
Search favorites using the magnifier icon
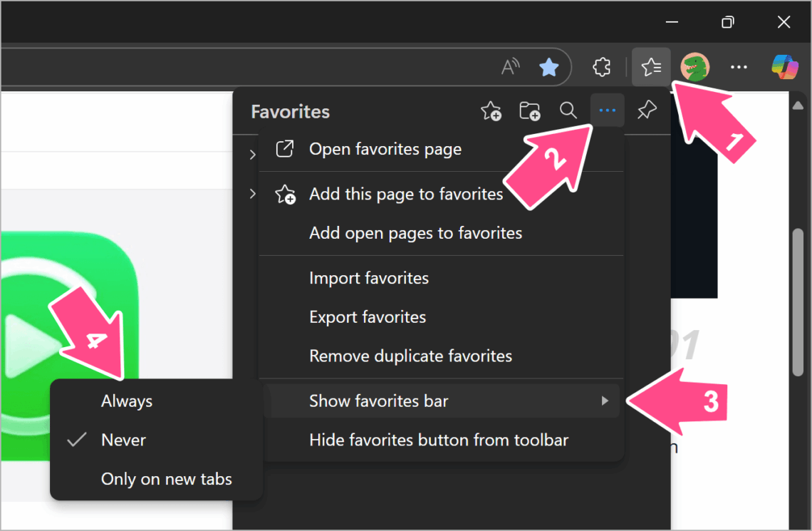tap(568, 110)
